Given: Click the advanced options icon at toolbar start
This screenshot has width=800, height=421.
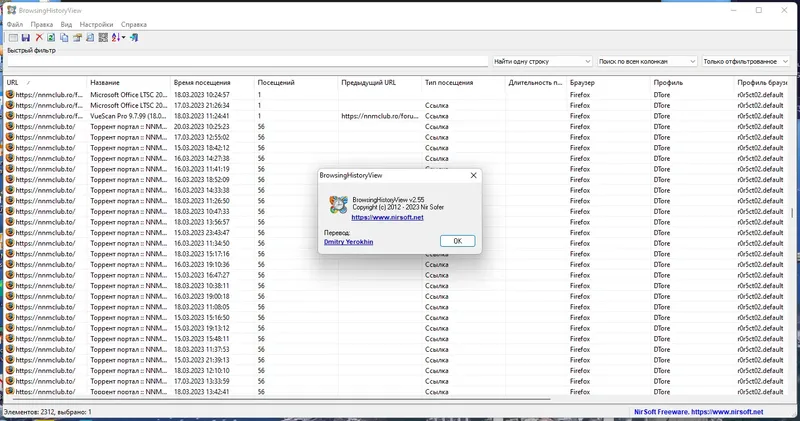Looking at the screenshot, I should tap(13, 37).
